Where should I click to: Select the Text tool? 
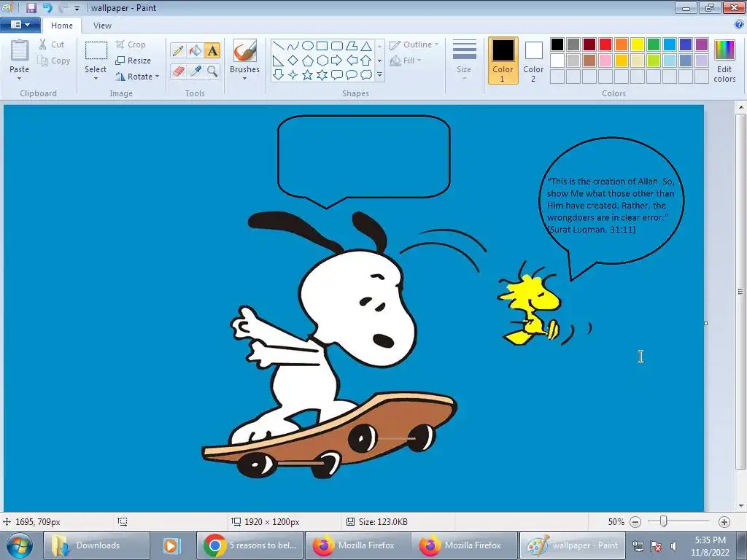click(212, 50)
